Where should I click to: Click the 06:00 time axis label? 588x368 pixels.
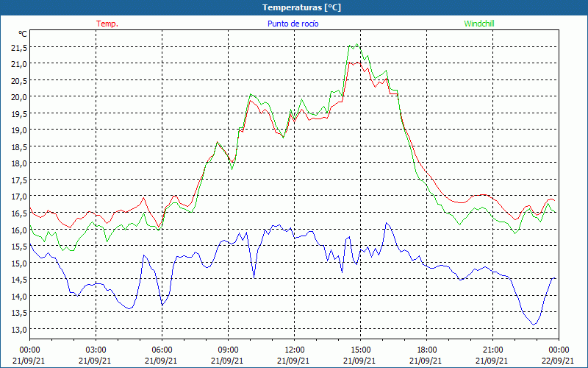pyautogui.click(x=162, y=350)
